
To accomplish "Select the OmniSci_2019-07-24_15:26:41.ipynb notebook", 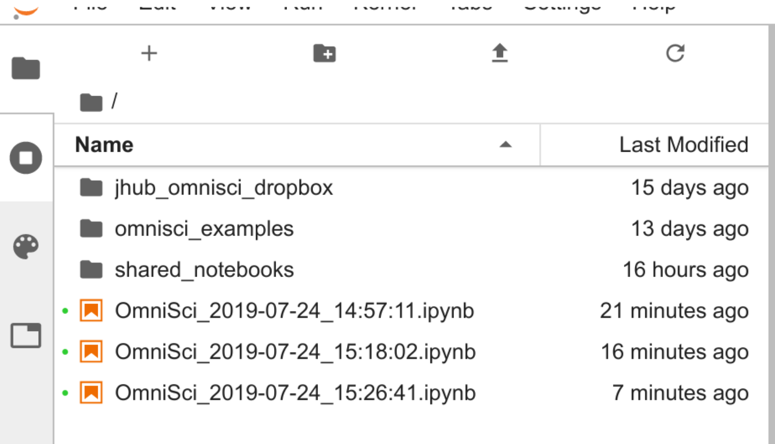I will 295,392.
